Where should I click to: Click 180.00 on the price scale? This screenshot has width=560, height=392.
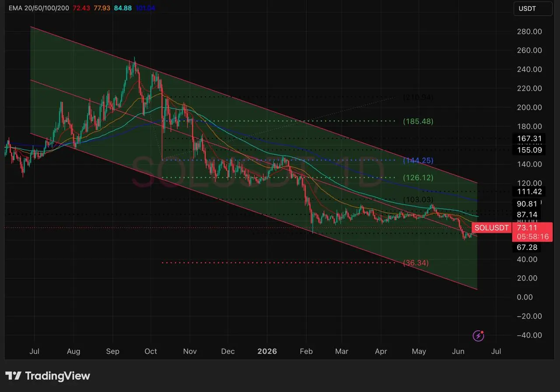pyautogui.click(x=529, y=126)
